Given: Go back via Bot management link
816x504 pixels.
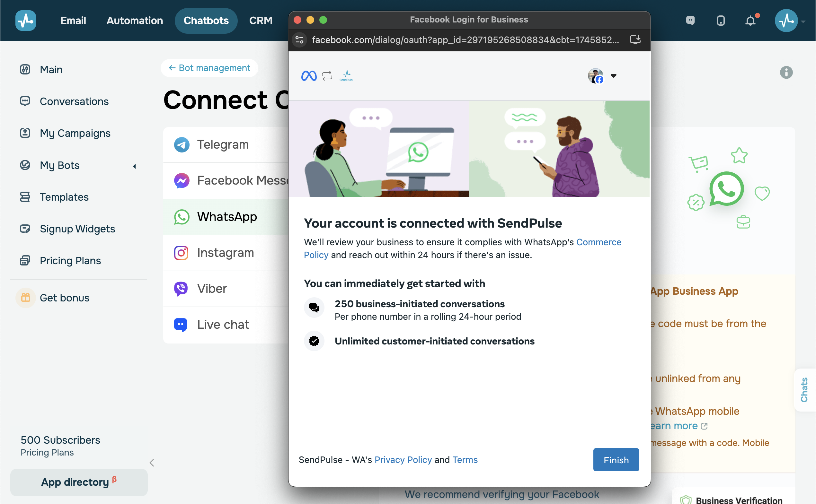Looking at the screenshot, I should coord(209,68).
